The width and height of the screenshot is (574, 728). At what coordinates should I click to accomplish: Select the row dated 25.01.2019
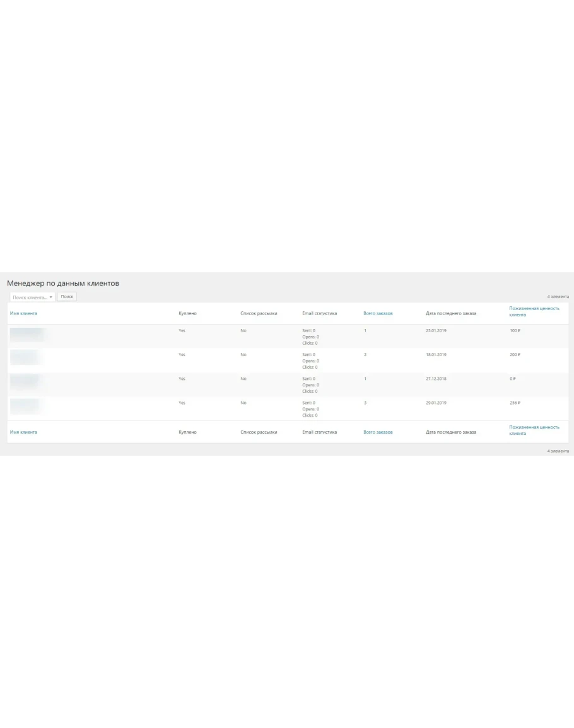(436, 330)
